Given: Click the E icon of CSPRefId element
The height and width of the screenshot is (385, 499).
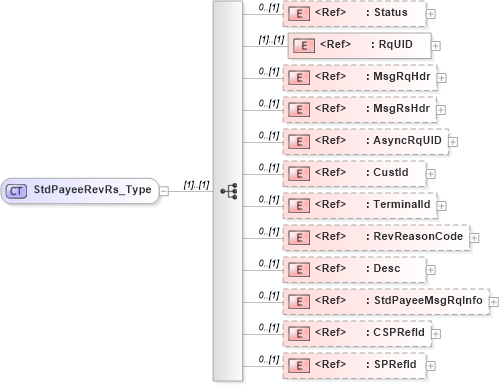Looking at the screenshot, I should tap(299, 334).
